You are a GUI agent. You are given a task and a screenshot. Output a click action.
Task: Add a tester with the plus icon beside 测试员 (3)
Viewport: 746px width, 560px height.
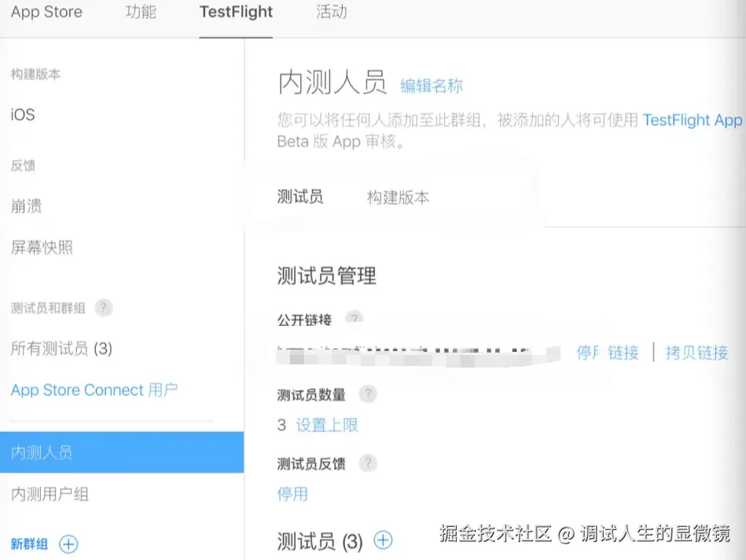[x=383, y=540]
